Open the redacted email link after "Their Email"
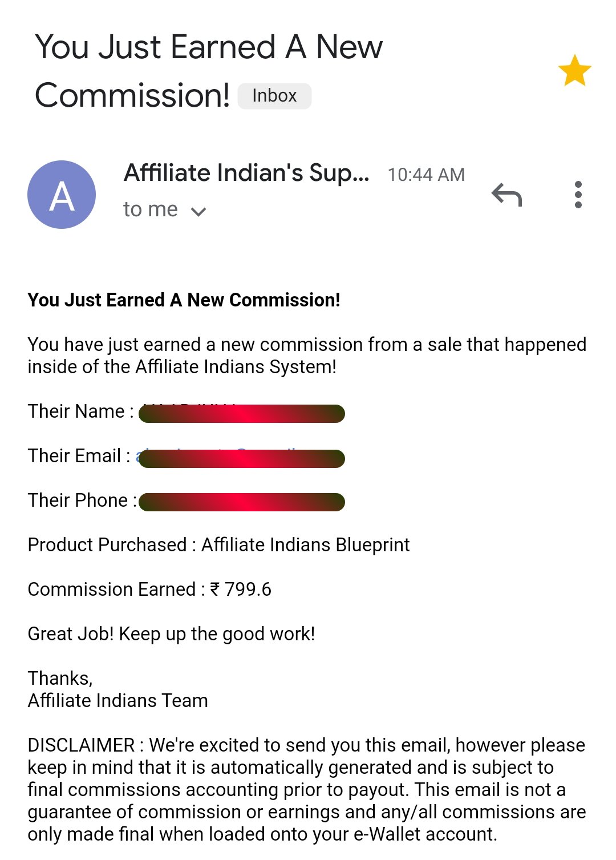 (241, 458)
